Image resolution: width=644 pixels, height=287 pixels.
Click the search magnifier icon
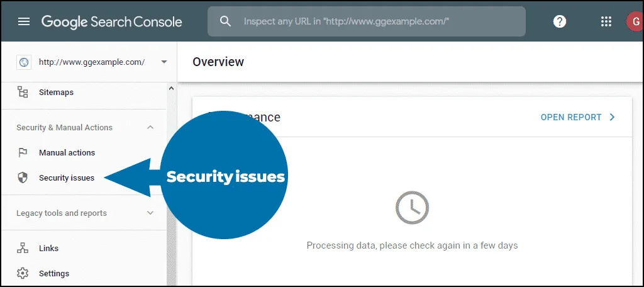coord(225,21)
